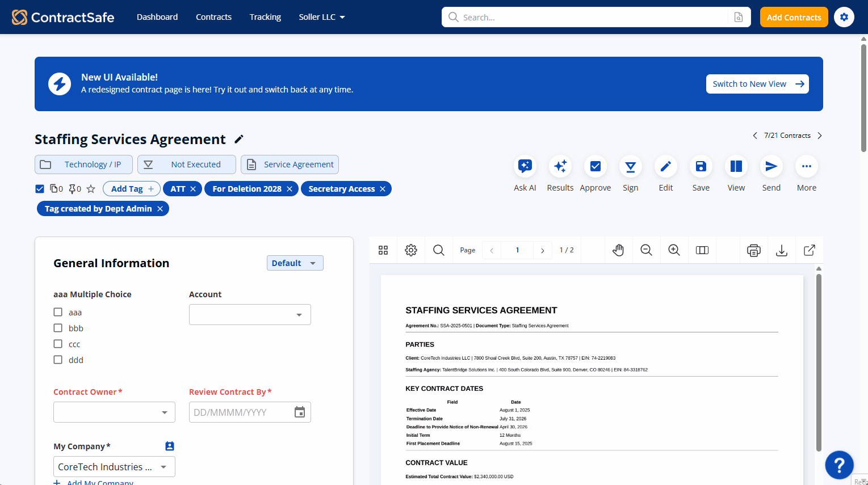Go to the previous document page
The height and width of the screenshot is (485, 868).
492,250
